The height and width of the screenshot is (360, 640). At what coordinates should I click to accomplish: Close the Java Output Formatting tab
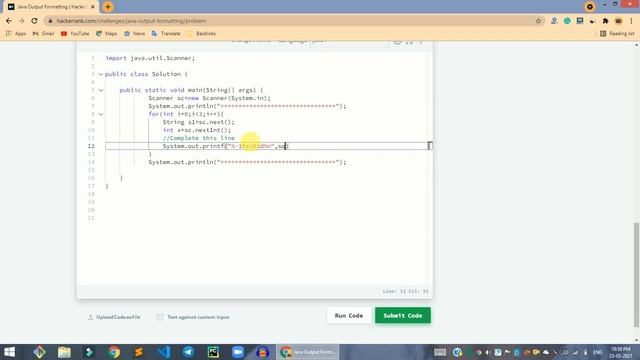[x=93, y=7]
